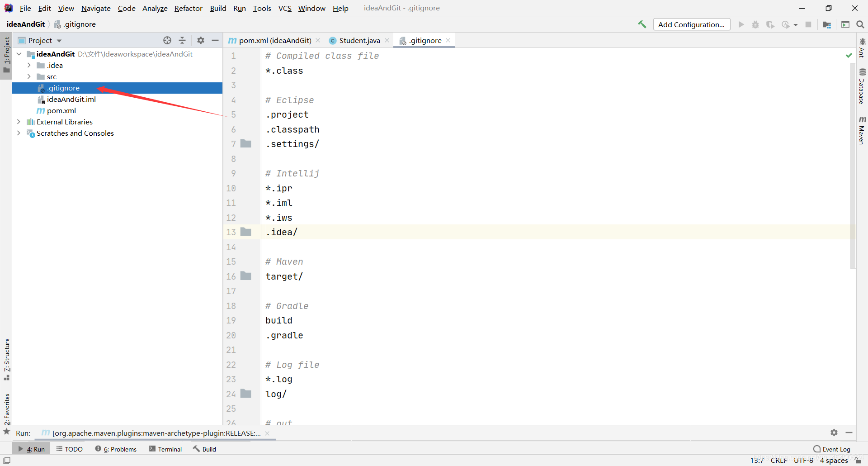Open the Build tool window
868x466 pixels.
click(204, 449)
